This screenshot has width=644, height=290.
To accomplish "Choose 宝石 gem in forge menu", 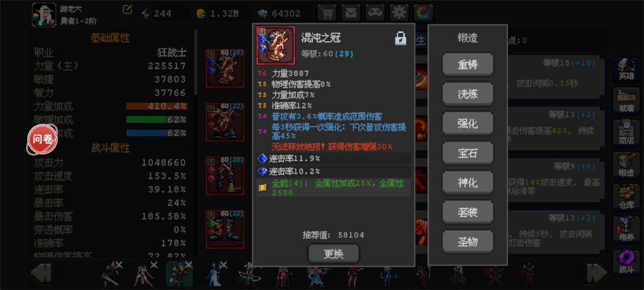I will (467, 153).
